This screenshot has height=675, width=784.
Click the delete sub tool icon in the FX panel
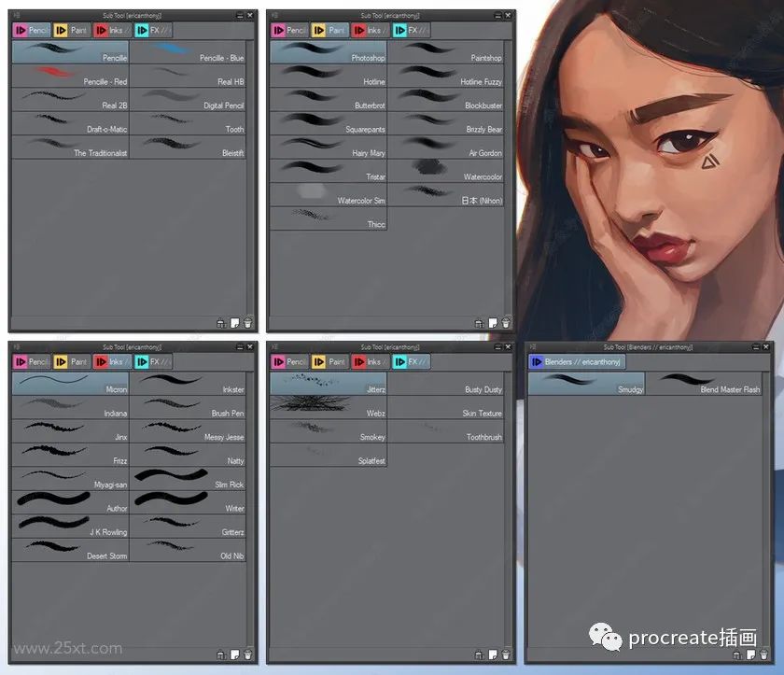coord(504,654)
